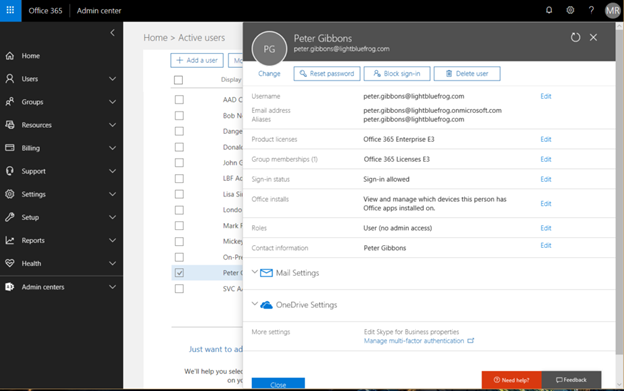The height and width of the screenshot is (391, 624).
Task: Click the panel vertical scrollbar
Action: pos(619,193)
